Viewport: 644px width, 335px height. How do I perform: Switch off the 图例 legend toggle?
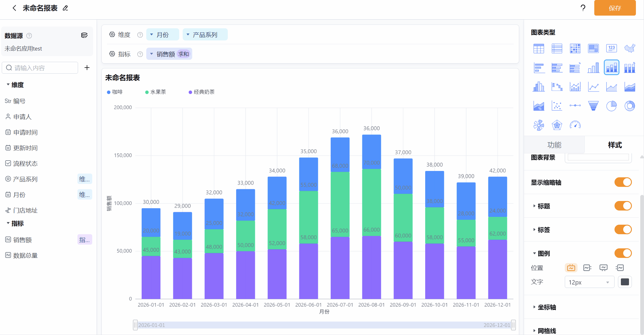pyautogui.click(x=623, y=253)
